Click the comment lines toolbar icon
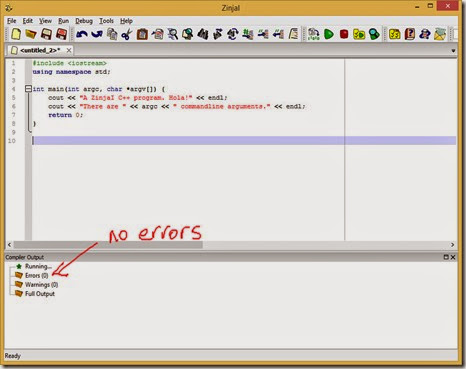The width and height of the screenshot is (466, 369). coord(263,34)
